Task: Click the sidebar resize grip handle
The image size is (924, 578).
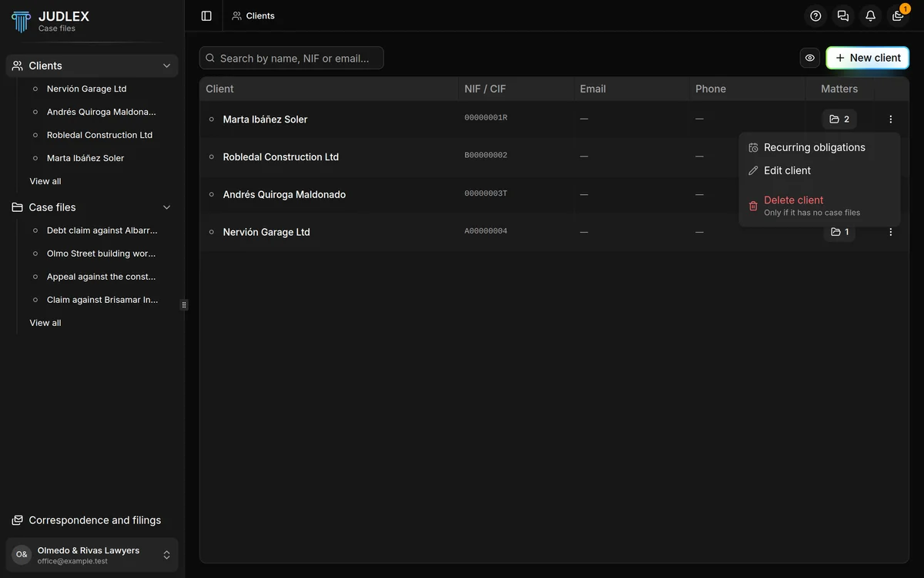Action: [x=184, y=305]
